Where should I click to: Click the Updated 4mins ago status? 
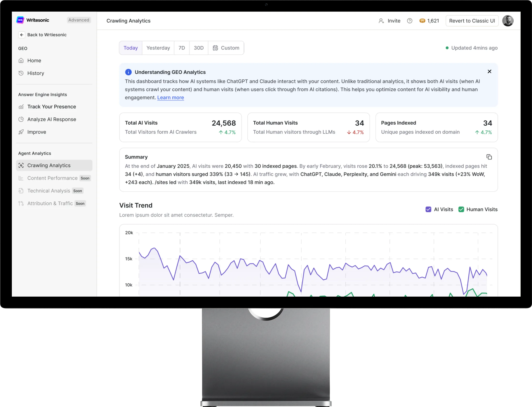point(471,48)
